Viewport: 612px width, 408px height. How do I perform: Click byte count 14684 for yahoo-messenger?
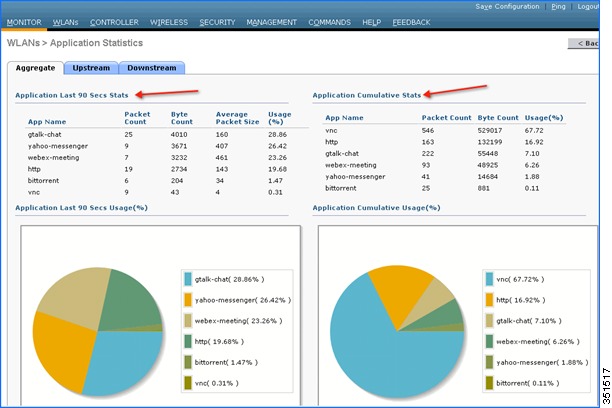(x=488, y=176)
